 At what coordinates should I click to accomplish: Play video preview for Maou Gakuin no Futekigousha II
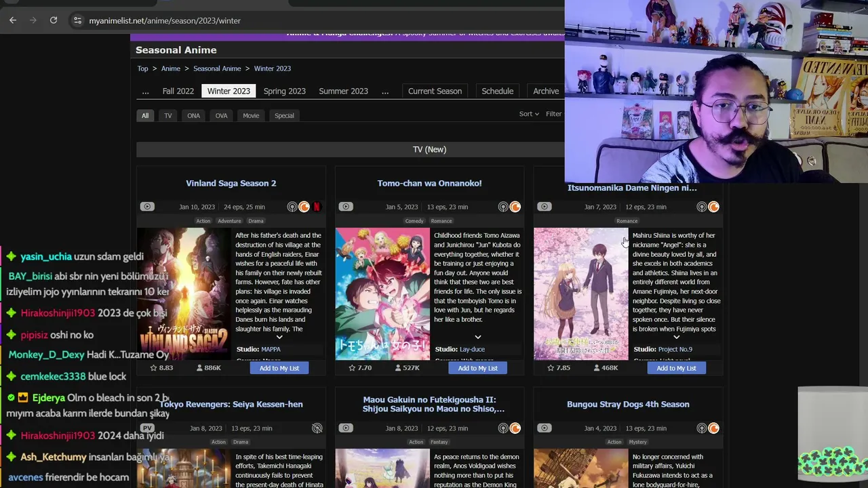click(x=346, y=428)
